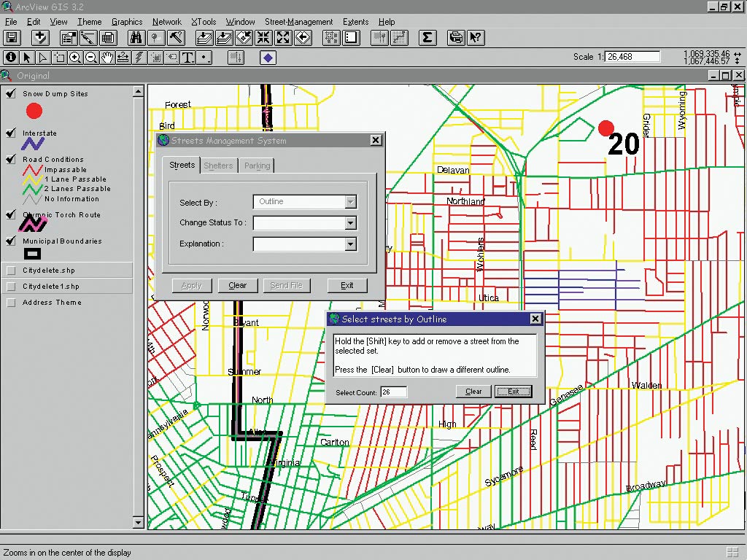
Task: Click Exit in Select streets by Outline
Action: (x=513, y=392)
